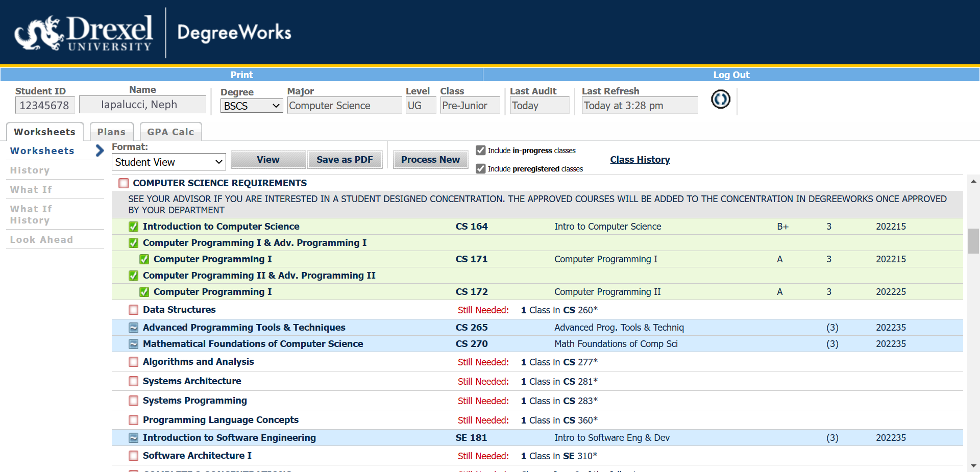Click incomplete box for Data Structures

tap(134, 310)
